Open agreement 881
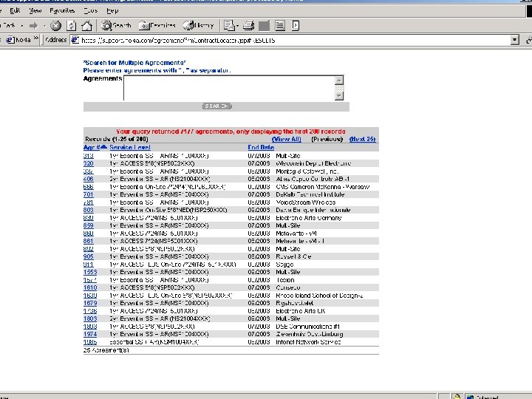Viewport: 532px width, 399px height. [88, 241]
